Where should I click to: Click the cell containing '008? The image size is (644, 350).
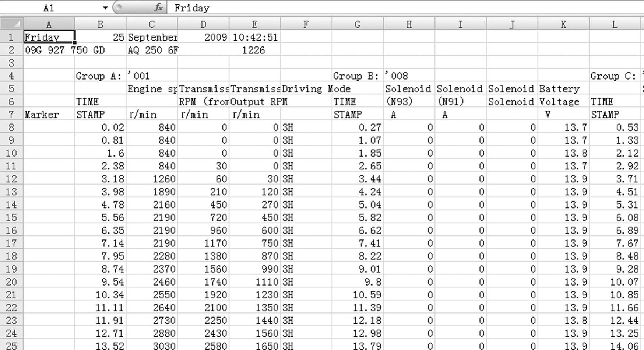pos(409,76)
